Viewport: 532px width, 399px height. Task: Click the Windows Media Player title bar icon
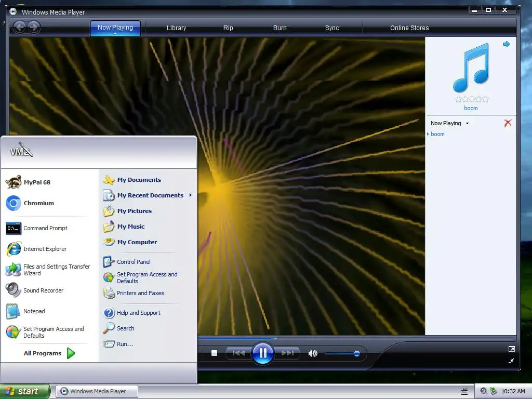pos(13,12)
